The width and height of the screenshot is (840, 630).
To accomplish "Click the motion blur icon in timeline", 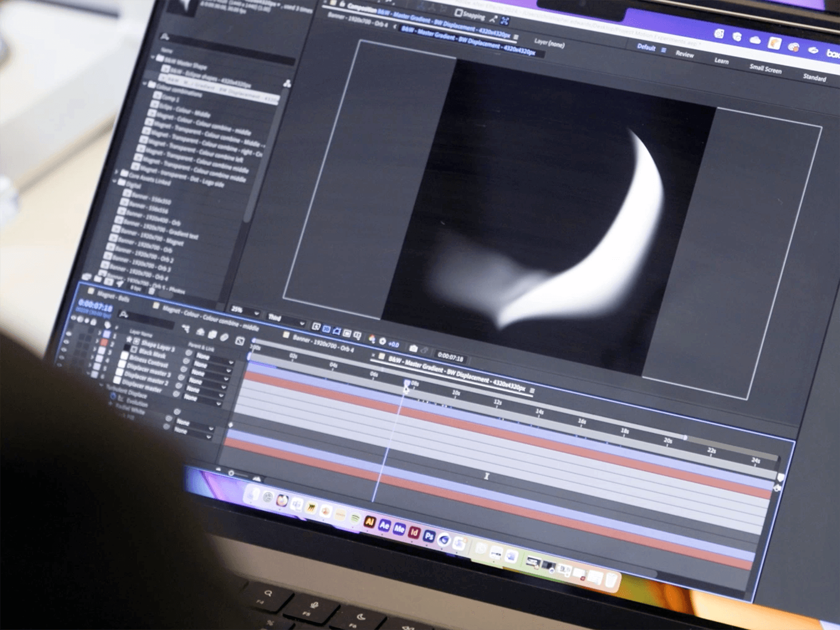I will pyautogui.click(x=224, y=337).
